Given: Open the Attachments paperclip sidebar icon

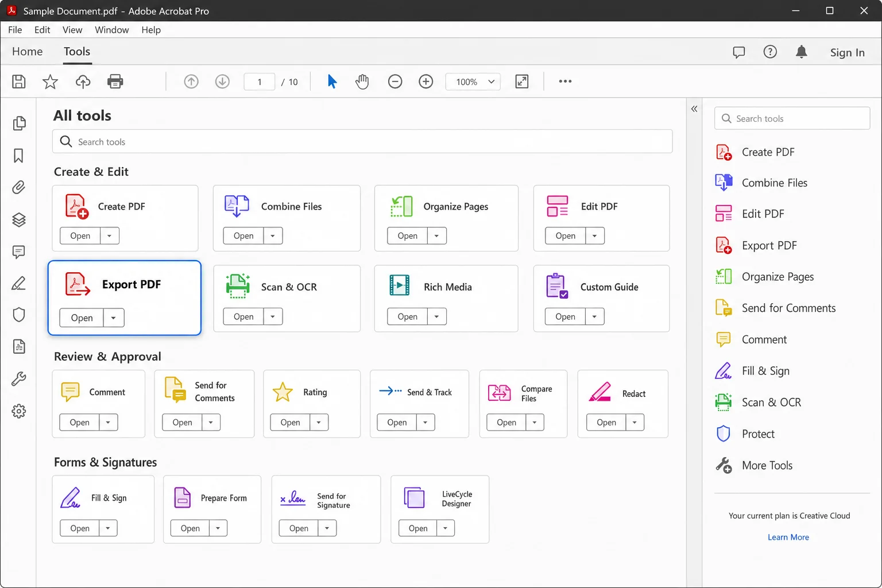Looking at the screenshot, I should (19, 188).
